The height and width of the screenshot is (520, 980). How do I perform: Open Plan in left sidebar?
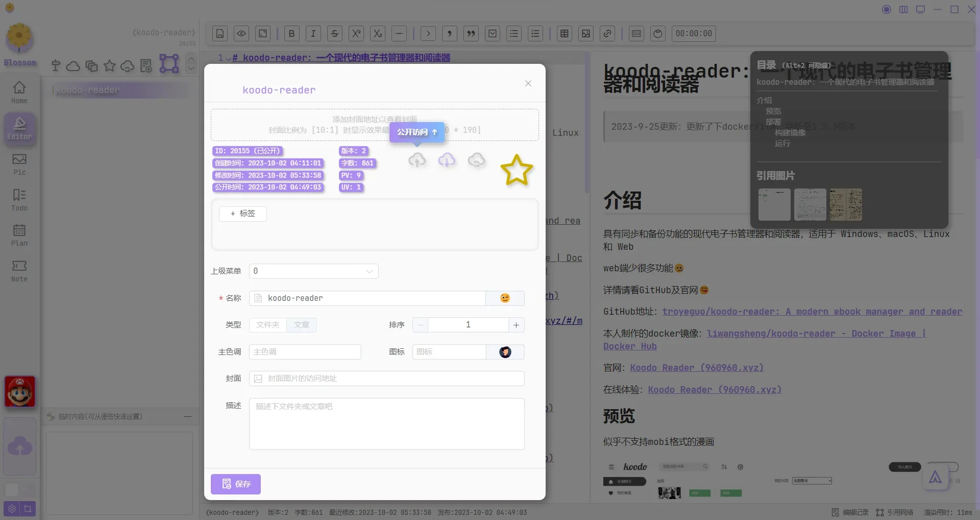coord(19,235)
